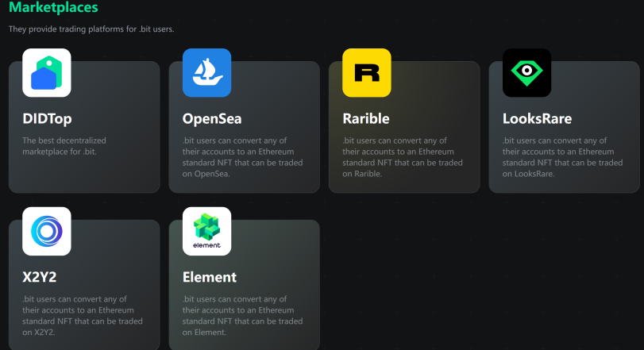Image resolution: width=644 pixels, height=350 pixels.
Task: Open the Element card heading
Action: tap(210, 278)
